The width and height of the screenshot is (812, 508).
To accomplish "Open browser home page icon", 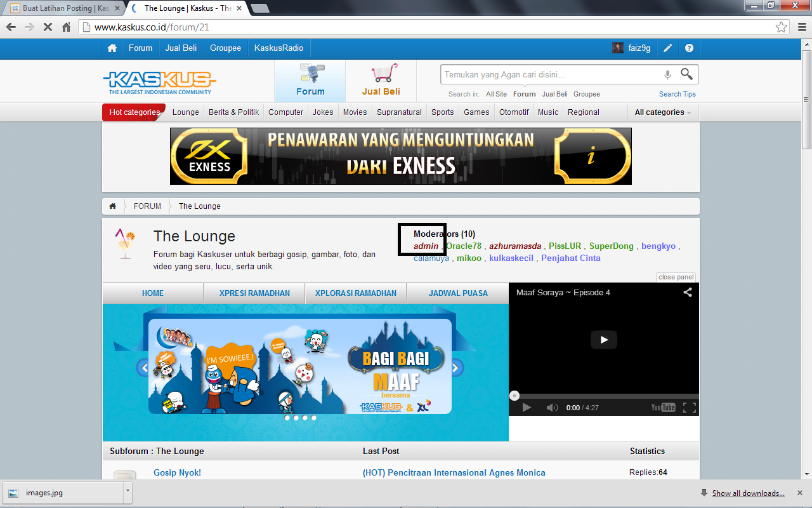I will pos(66,27).
